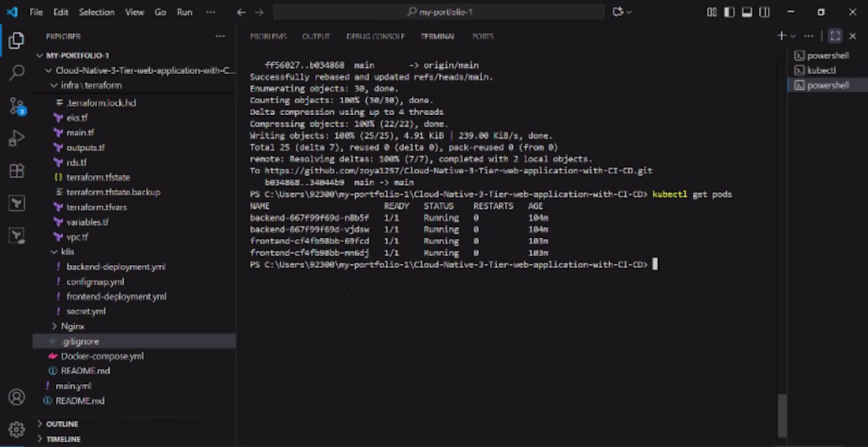Viewport: 868px width, 447px height.
Task: Open Explorer more actions ellipsis
Action: 220,36
